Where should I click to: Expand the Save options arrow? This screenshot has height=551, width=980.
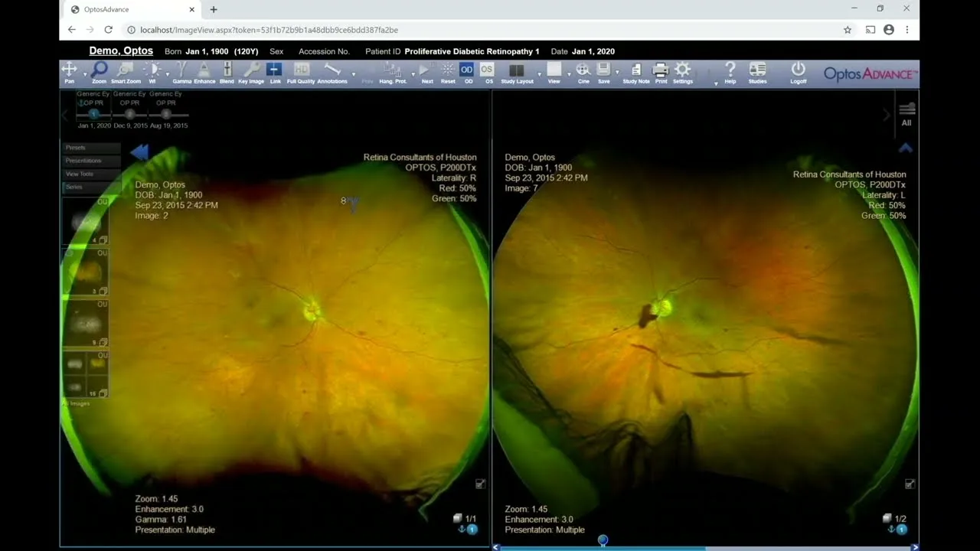[617, 75]
